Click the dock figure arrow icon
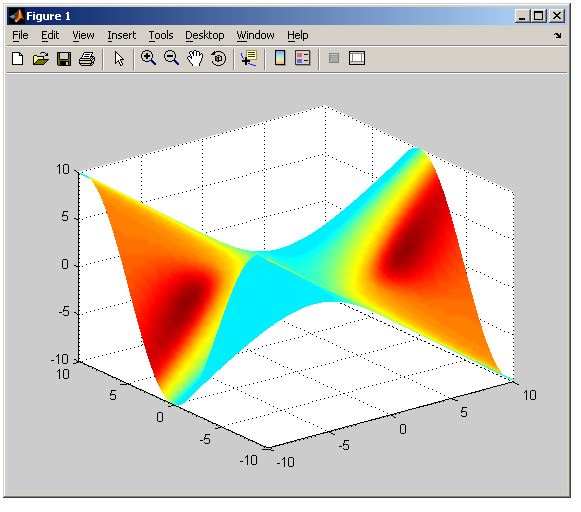The height and width of the screenshot is (512, 581). point(558,35)
